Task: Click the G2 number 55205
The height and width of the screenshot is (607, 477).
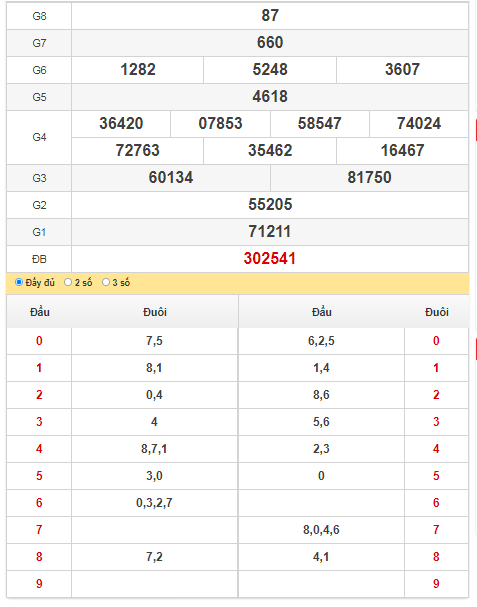Action: tap(270, 205)
